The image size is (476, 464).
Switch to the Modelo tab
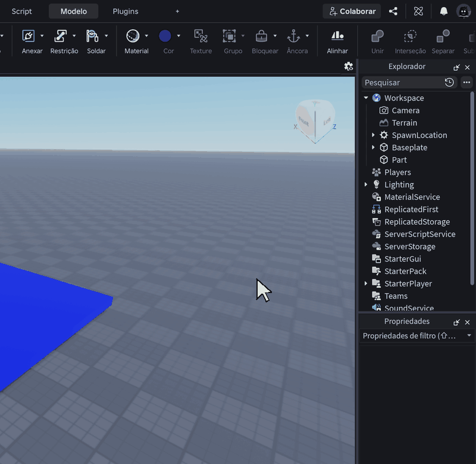(73, 11)
